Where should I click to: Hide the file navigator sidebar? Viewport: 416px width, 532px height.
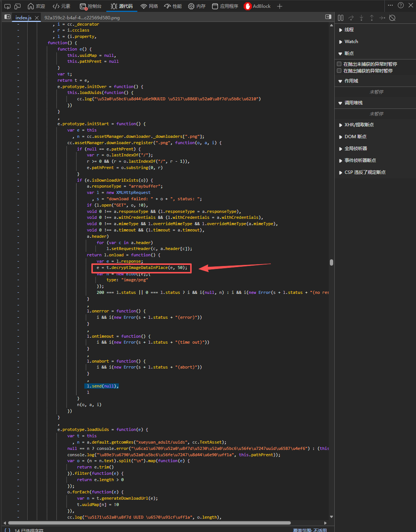coord(7,17)
